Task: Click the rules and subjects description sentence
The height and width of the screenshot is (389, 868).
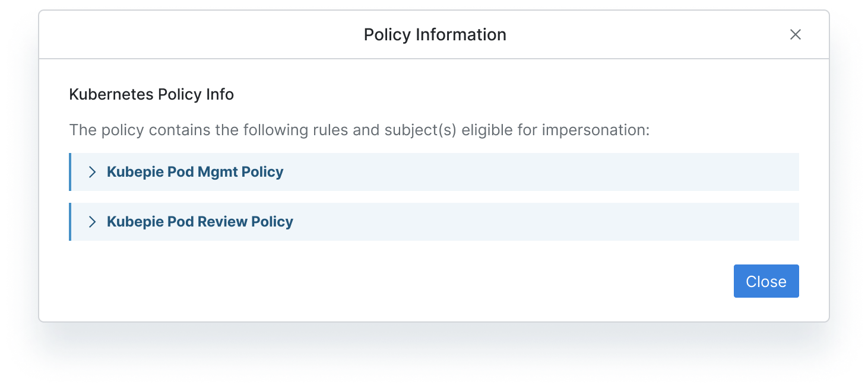Action: click(x=359, y=130)
